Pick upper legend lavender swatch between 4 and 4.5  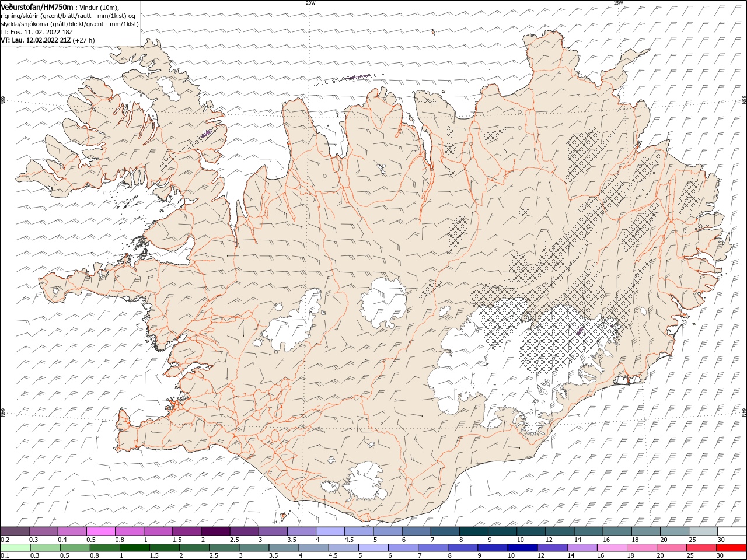330,531
